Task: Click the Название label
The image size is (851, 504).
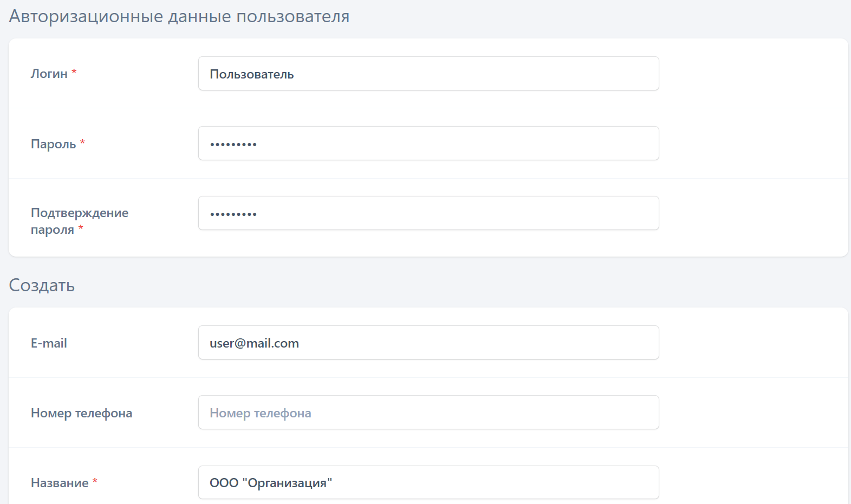Action: (60, 483)
